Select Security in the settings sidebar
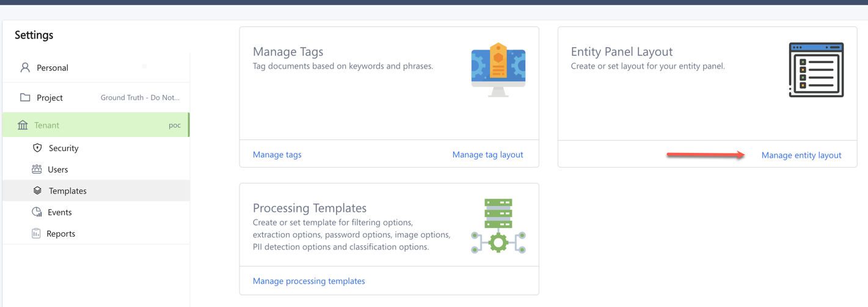Viewport: 868px width, 307px height. pyautogui.click(x=64, y=148)
